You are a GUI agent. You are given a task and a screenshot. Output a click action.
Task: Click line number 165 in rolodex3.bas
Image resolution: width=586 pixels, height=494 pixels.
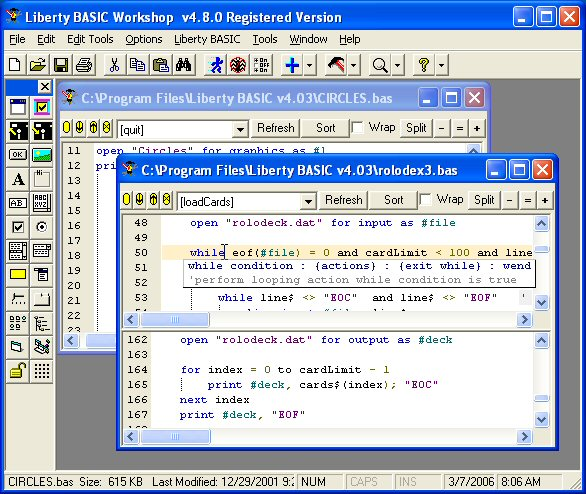(x=138, y=385)
